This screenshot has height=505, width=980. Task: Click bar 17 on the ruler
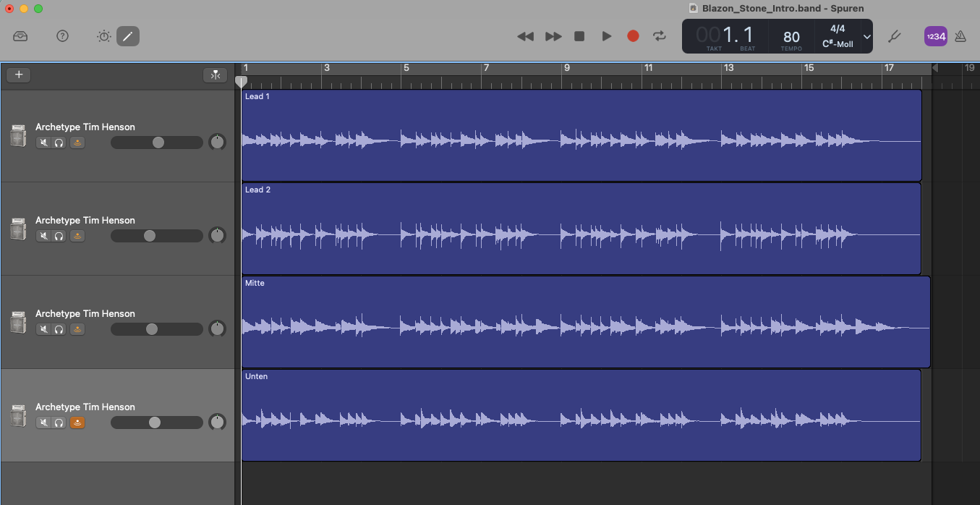pyautogui.click(x=888, y=68)
